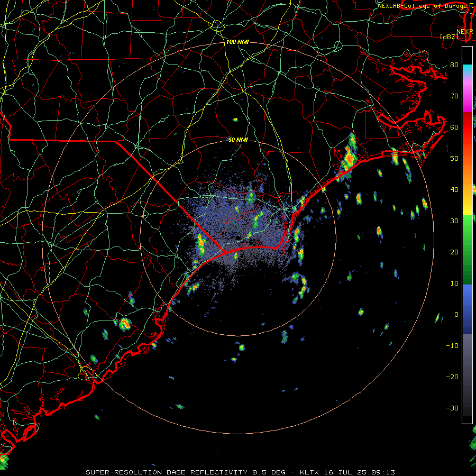476x476 pixels.
Task: Select the 20 value on the dBZ scale
Action: coord(454,252)
